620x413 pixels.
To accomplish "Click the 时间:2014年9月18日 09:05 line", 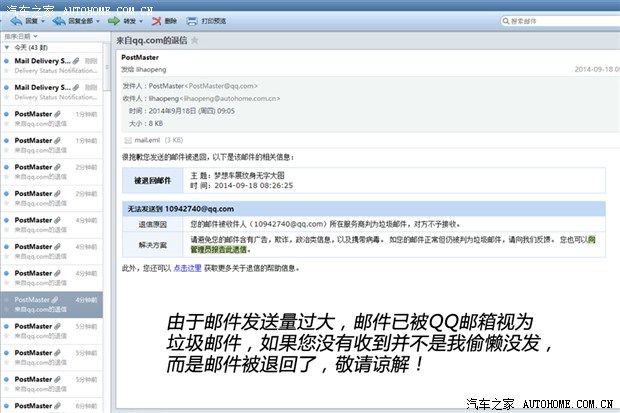I will [x=182, y=111].
